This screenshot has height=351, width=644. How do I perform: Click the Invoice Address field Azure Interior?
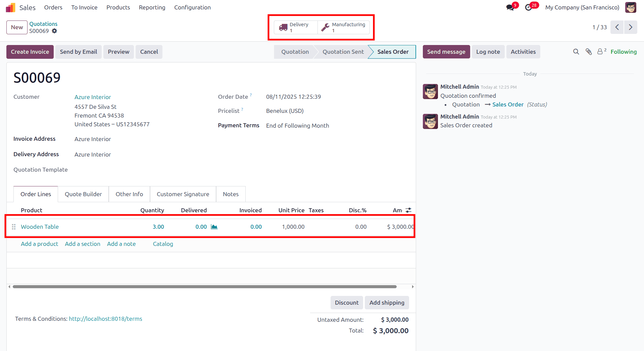pos(93,139)
